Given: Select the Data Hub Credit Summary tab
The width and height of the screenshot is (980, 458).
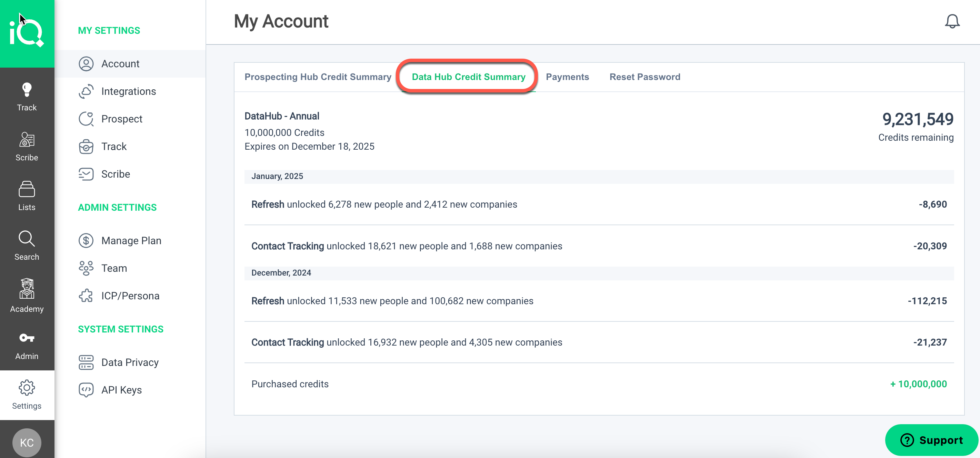Looking at the screenshot, I should point(468,77).
